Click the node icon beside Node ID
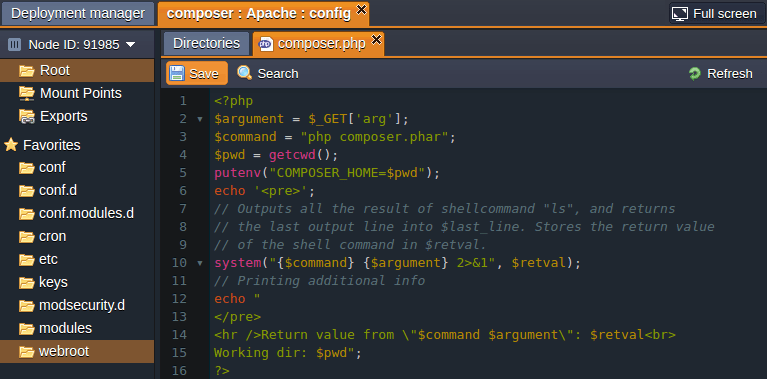This screenshot has width=767, height=379. [14, 45]
